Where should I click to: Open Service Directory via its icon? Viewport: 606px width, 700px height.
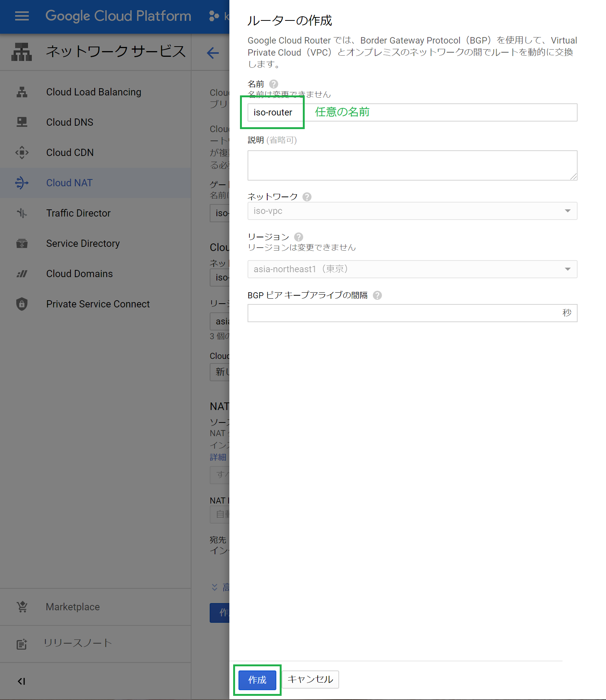pyautogui.click(x=22, y=243)
